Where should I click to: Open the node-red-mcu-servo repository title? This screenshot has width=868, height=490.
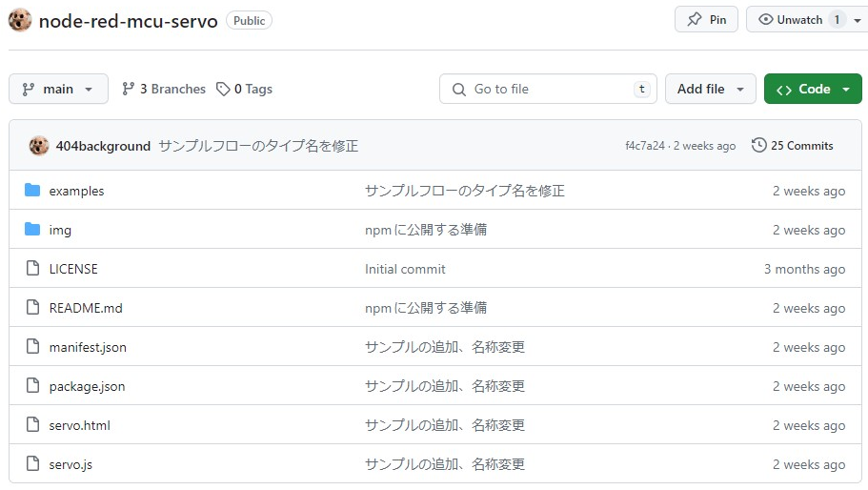[x=128, y=21]
